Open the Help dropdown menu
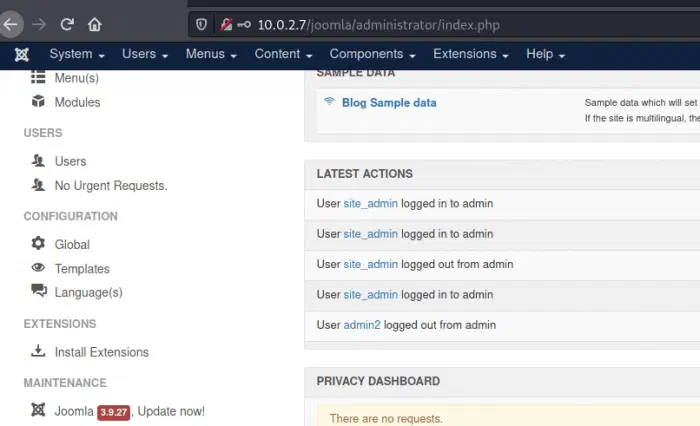 (x=546, y=54)
